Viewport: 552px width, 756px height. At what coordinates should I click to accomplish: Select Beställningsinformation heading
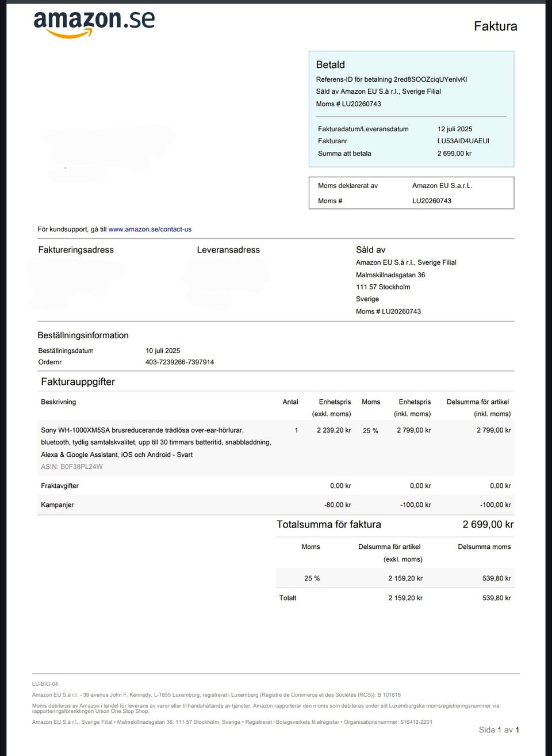pyautogui.click(x=83, y=335)
